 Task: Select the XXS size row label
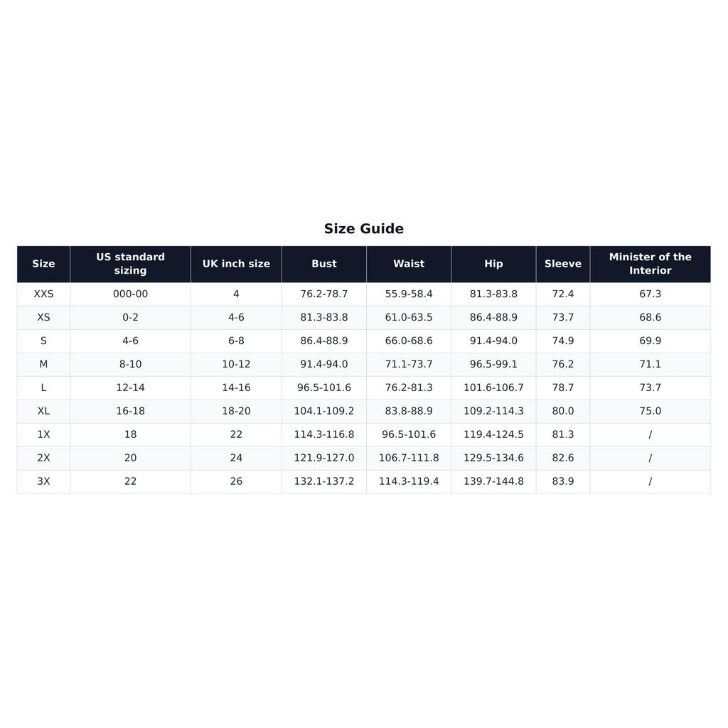point(43,294)
